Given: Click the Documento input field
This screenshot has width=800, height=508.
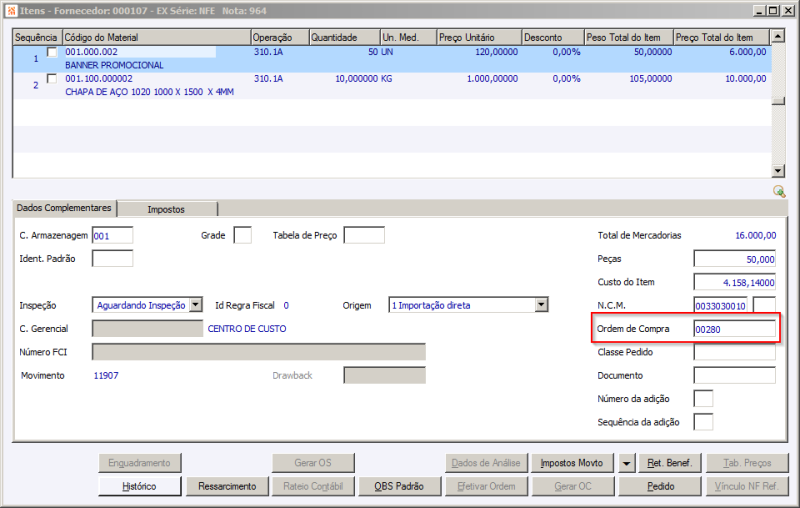Looking at the screenshot, I should [x=735, y=375].
